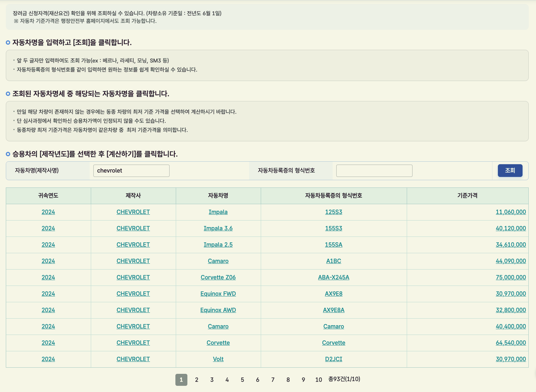Select price 75,000,000 for Corvette Z06

511,277
